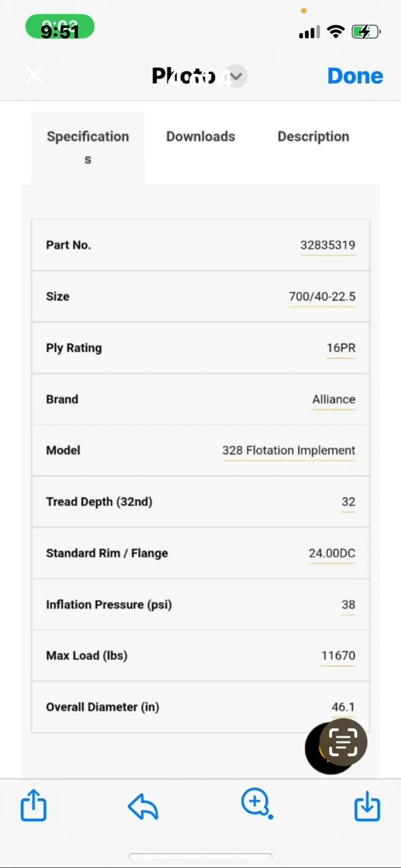Viewport: 401px width, 868px height.
Task: Tap the green time pill in status bar
Action: click(x=60, y=28)
